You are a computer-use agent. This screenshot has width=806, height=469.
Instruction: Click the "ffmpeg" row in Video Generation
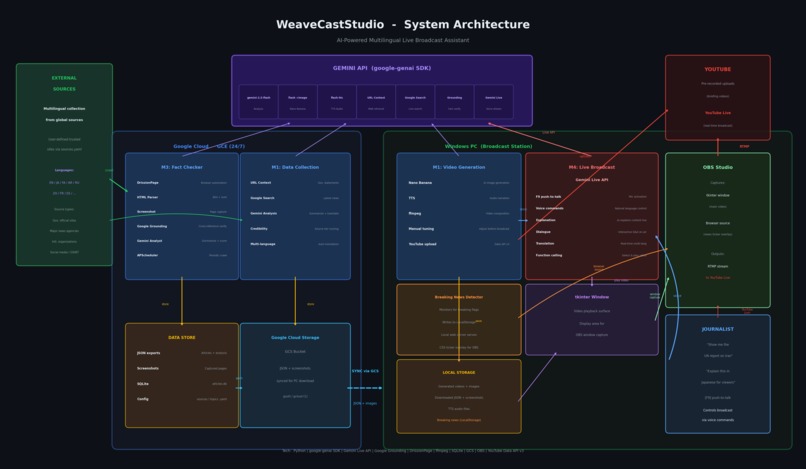(x=459, y=213)
